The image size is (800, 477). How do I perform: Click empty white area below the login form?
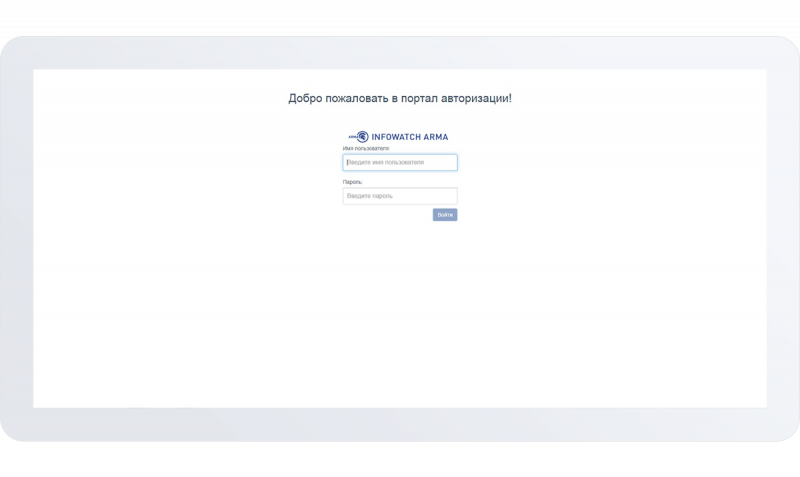click(400, 320)
